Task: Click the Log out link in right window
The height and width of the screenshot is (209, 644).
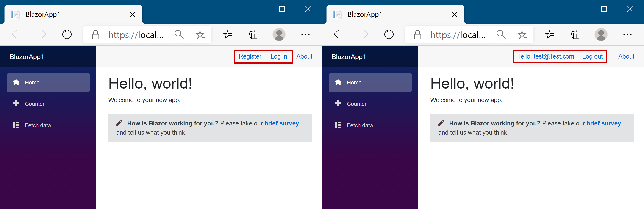Action: coord(592,56)
